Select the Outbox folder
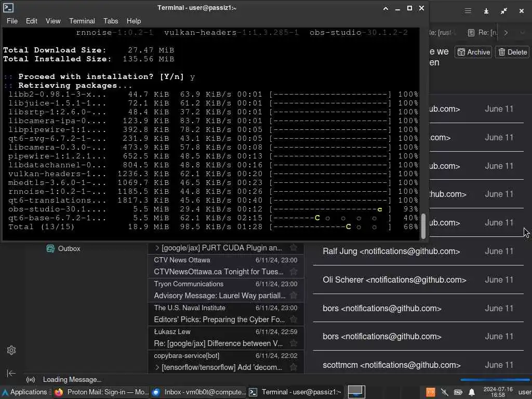 pos(69,248)
